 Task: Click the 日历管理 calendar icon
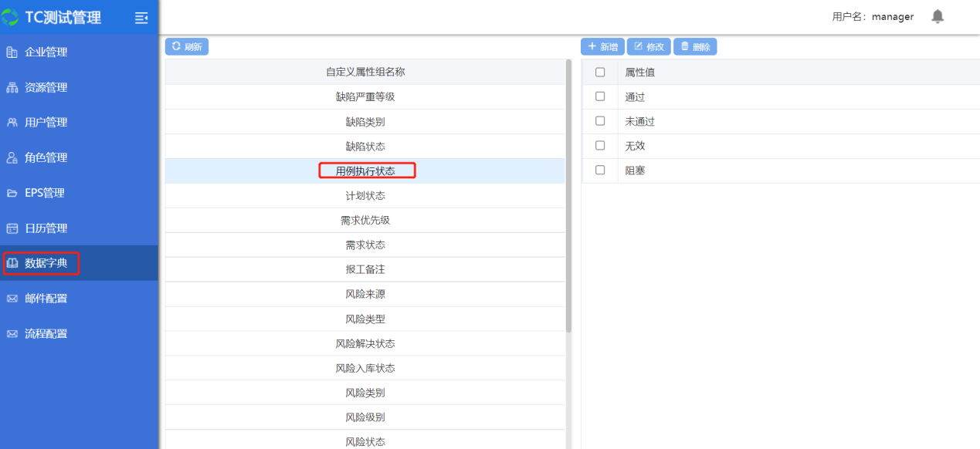(12, 228)
